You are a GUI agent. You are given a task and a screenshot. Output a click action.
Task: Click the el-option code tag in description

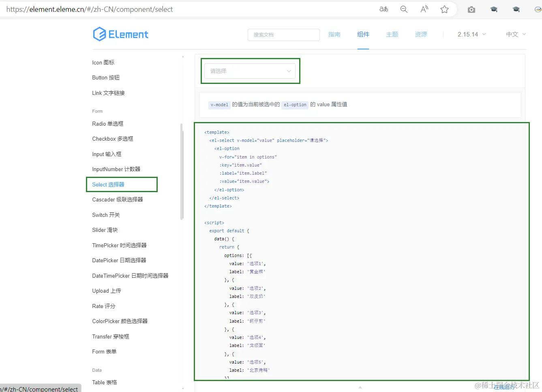(295, 105)
